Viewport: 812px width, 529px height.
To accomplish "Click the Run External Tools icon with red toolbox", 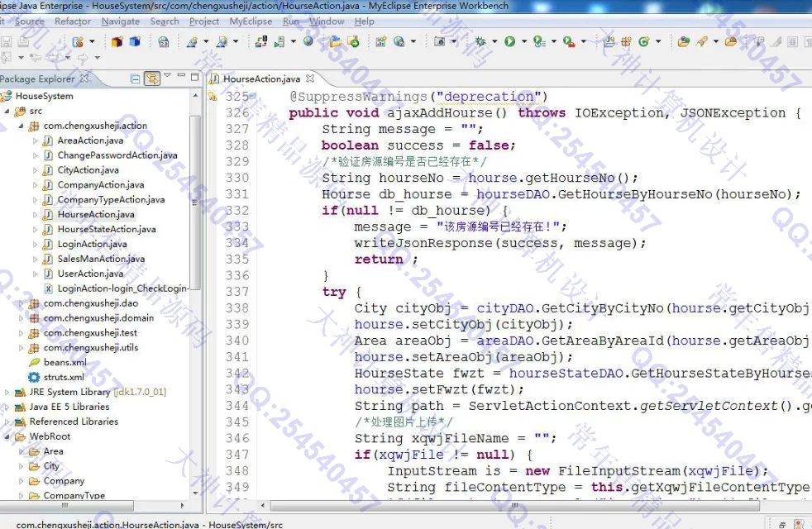I will pos(568,41).
